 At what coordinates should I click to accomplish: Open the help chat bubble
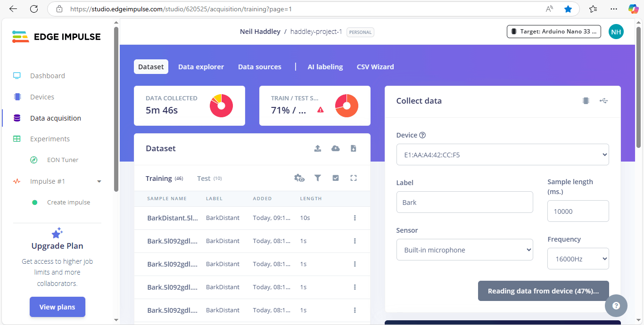[616, 306]
